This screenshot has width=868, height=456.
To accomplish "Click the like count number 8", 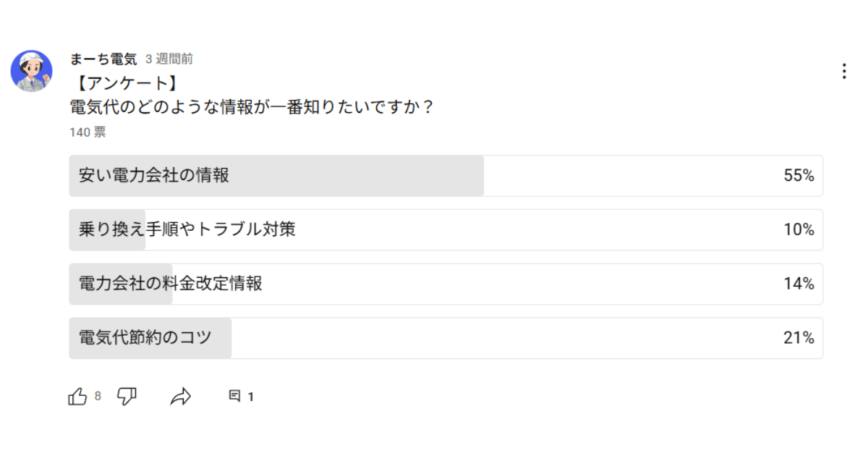I will [x=98, y=396].
